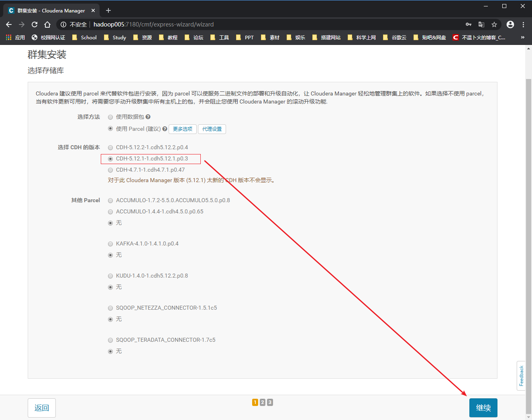
Task: Open saved password key icon
Action: tap(469, 24)
